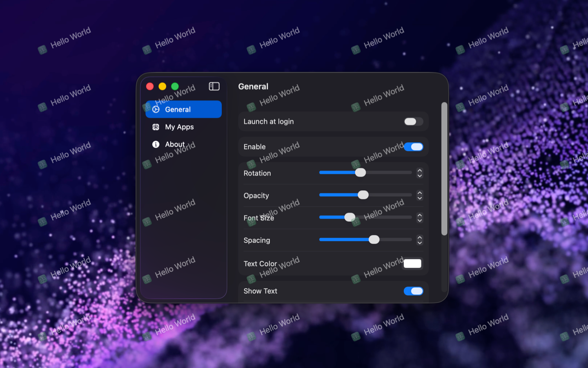Click the My Apps grid icon

coord(156,127)
